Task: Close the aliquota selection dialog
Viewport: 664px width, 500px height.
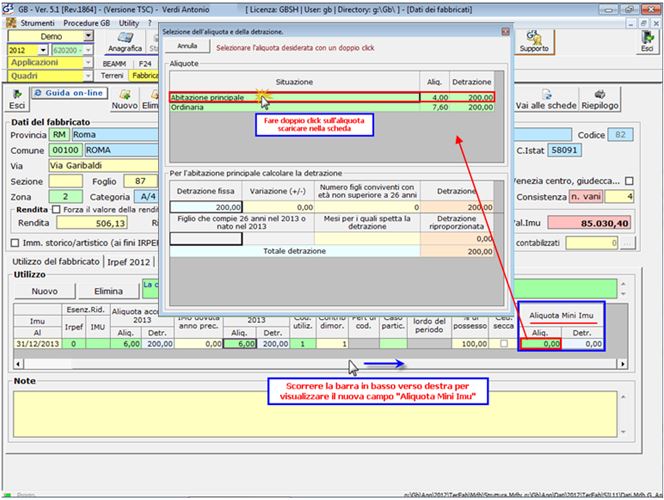Action: click(505, 32)
